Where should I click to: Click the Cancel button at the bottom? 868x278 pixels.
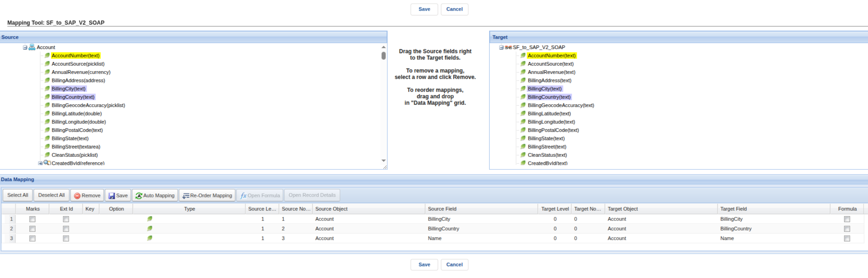(454, 265)
